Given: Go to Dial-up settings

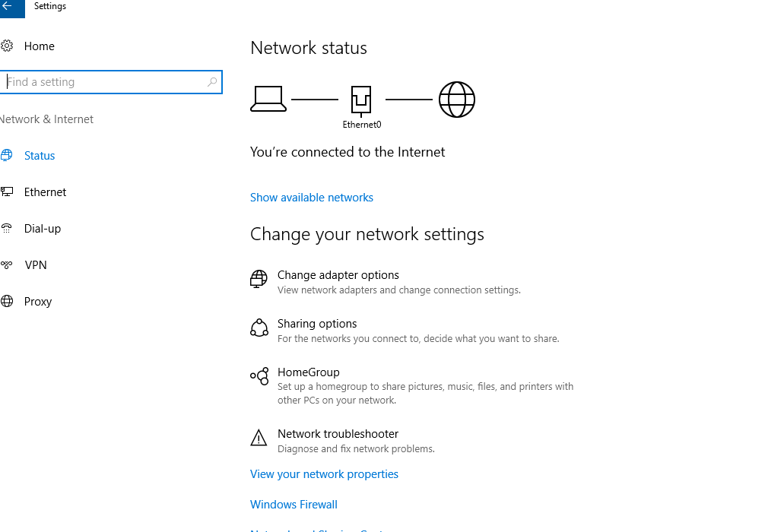Looking at the screenshot, I should 43,229.
